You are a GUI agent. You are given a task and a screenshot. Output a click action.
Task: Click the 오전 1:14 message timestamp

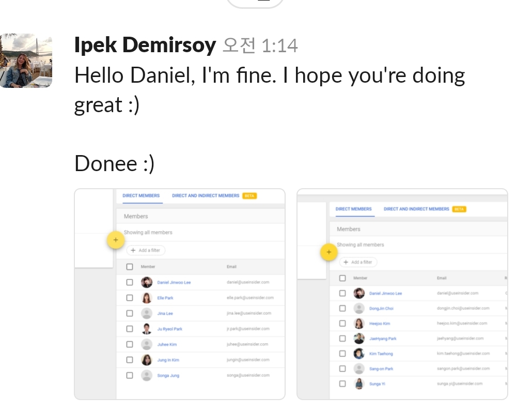click(x=260, y=46)
